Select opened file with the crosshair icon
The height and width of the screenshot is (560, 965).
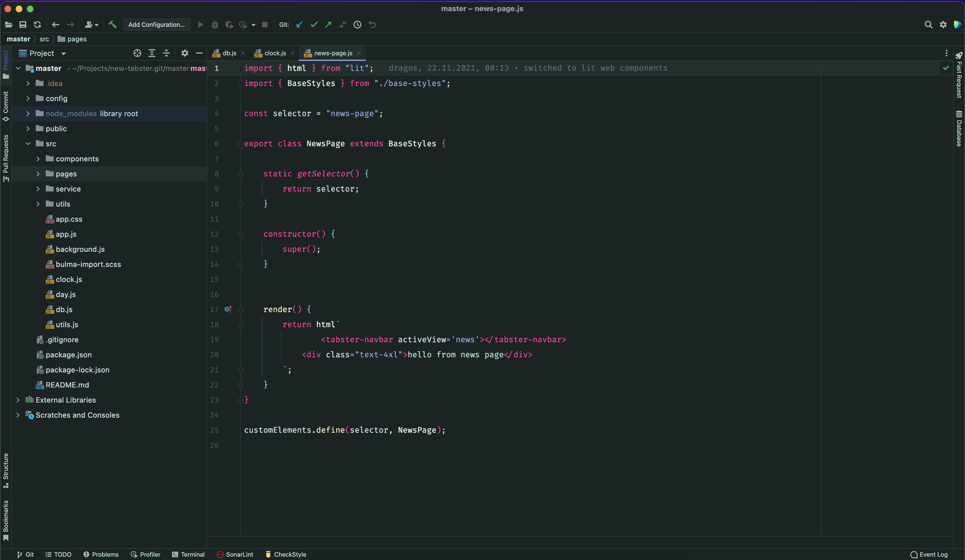[x=137, y=53]
